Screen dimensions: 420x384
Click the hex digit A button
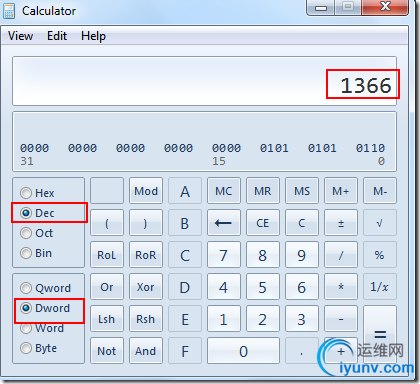[185, 191]
